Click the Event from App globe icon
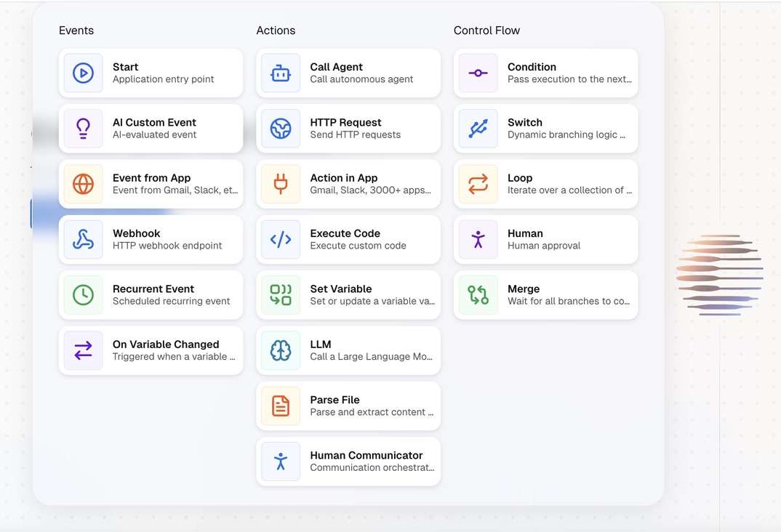 click(x=83, y=184)
